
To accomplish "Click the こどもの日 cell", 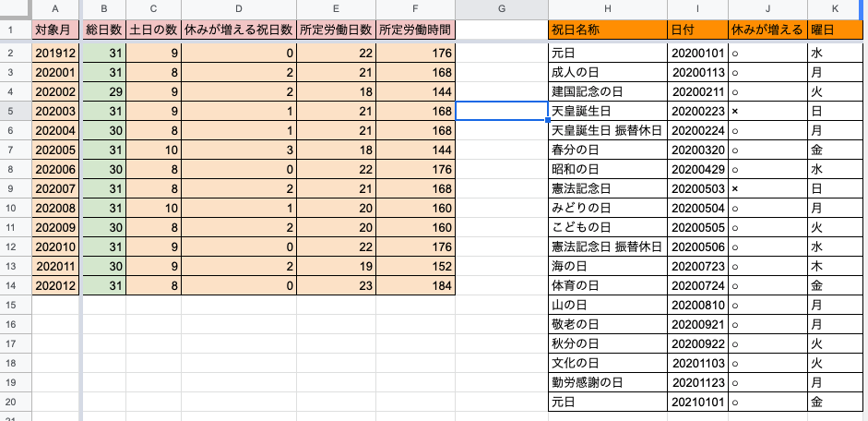I will pos(608,228).
